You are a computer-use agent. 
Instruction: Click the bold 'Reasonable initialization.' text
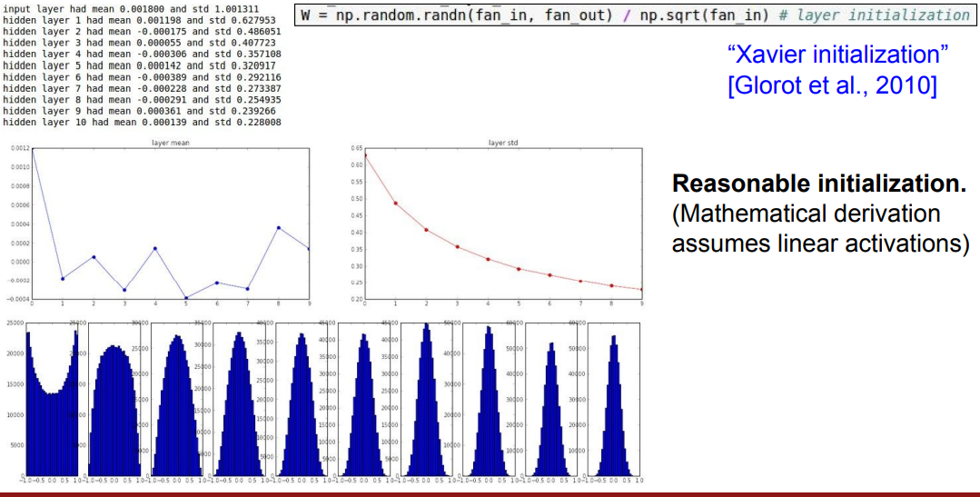click(x=818, y=184)
